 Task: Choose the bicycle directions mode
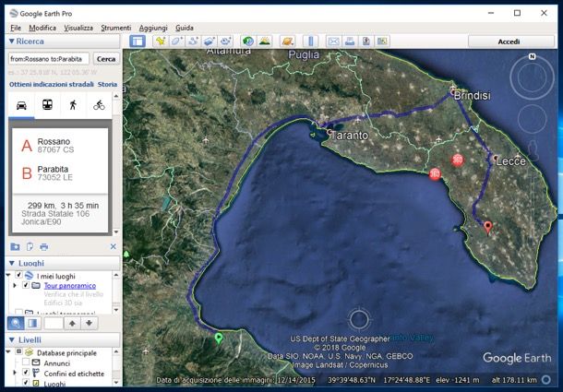(x=99, y=105)
